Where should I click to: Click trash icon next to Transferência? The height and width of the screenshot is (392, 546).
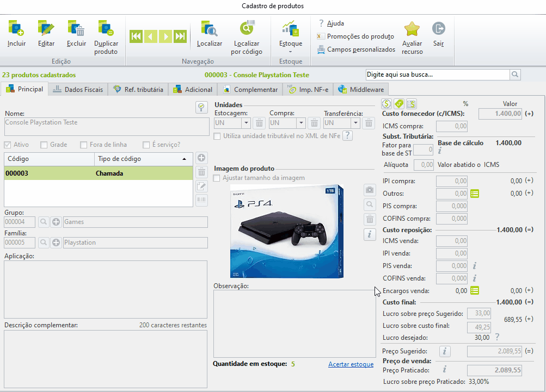click(x=369, y=123)
